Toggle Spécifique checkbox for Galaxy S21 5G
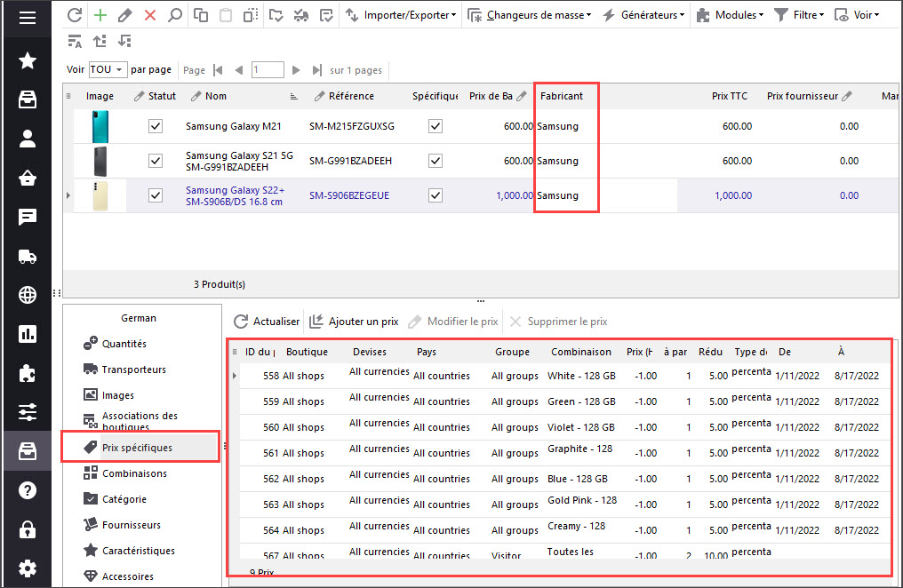Image resolution: width=903 pixels, height=588 pixels. 436,161
